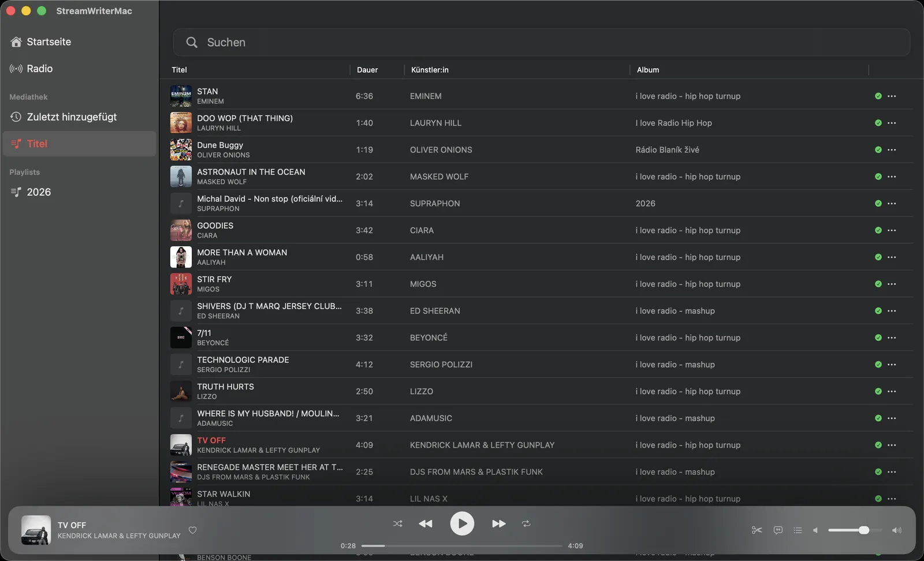Click the TV OFF cover in track list

(181, 445)
